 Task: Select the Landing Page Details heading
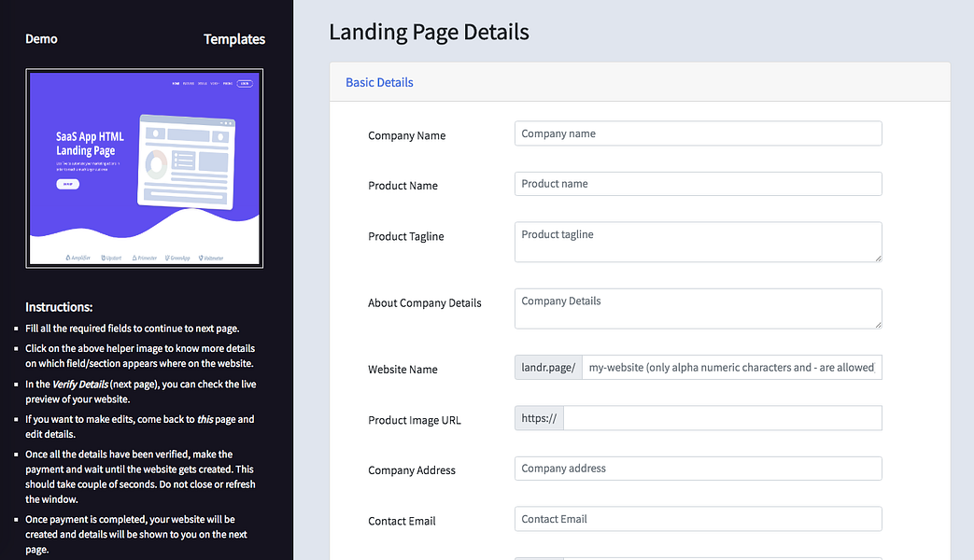(429, 33)
